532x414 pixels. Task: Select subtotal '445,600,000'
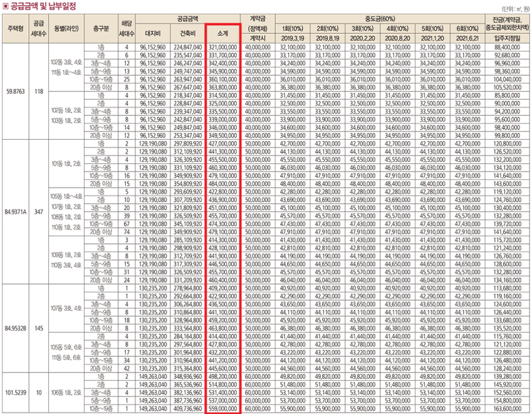coord(222,369)
